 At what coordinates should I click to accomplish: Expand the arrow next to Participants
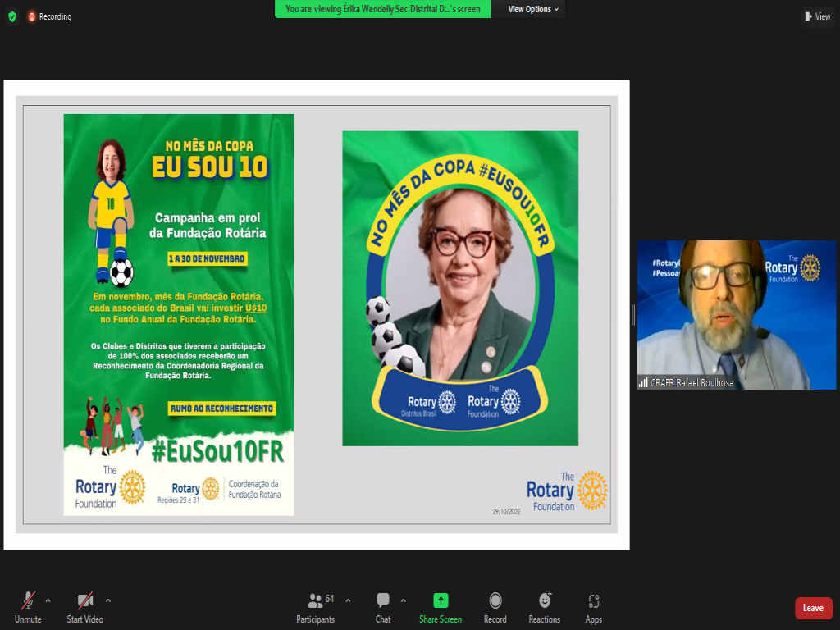(348, 600)
